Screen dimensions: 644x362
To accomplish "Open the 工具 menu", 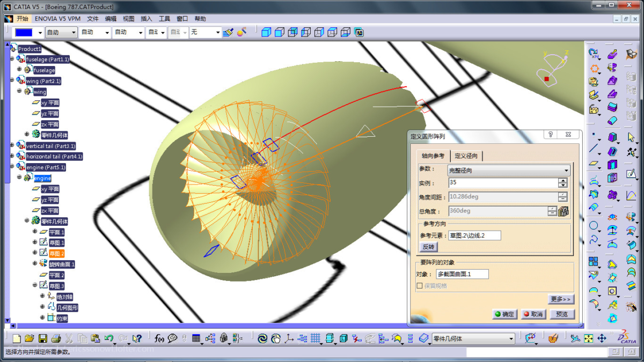I will (x=164, y=18).
